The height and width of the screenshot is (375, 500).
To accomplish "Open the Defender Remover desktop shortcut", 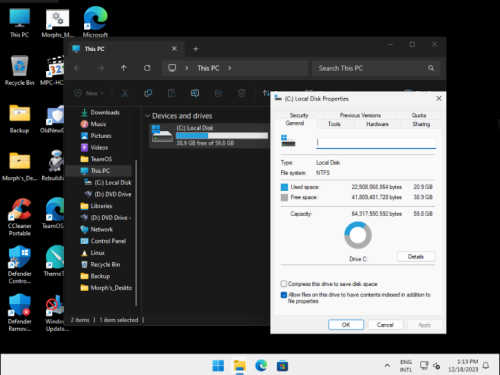I will coord(19,313).
